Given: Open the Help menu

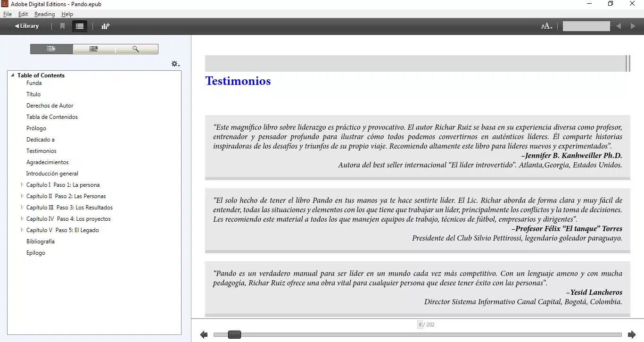Looking at the screenshot, I should click(x=67, y=14).
